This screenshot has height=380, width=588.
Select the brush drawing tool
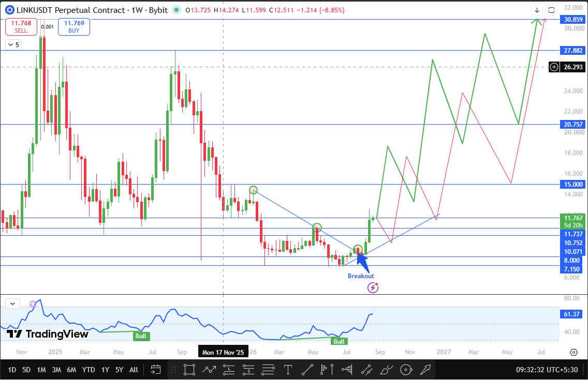click(x=386, y=370)
